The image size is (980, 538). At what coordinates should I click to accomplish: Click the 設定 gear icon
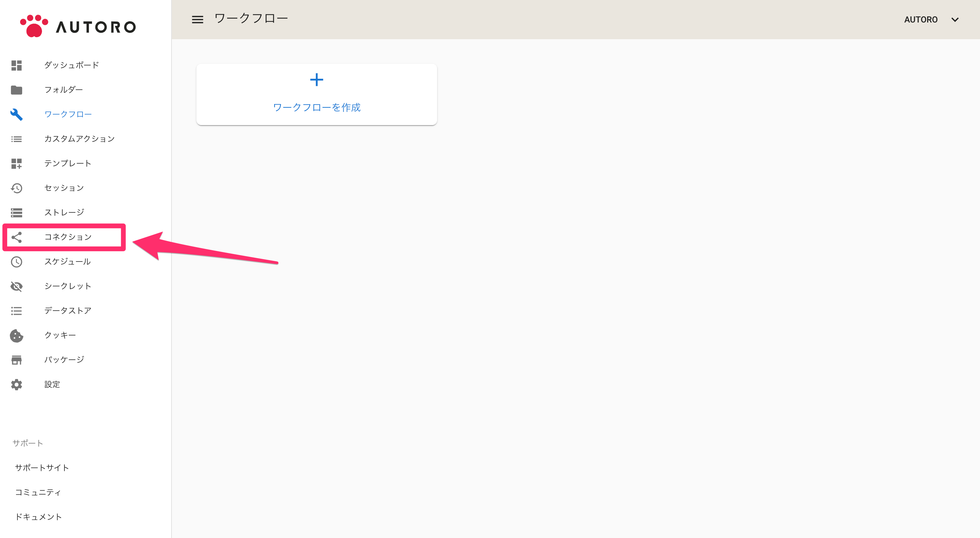(16, 384)
